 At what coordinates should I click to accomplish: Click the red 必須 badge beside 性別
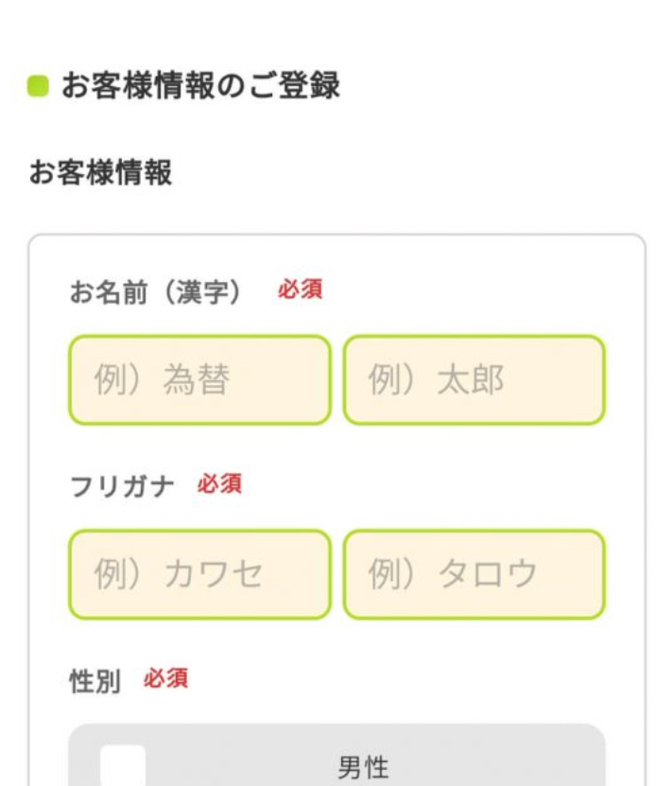click(x=165, y=678)
